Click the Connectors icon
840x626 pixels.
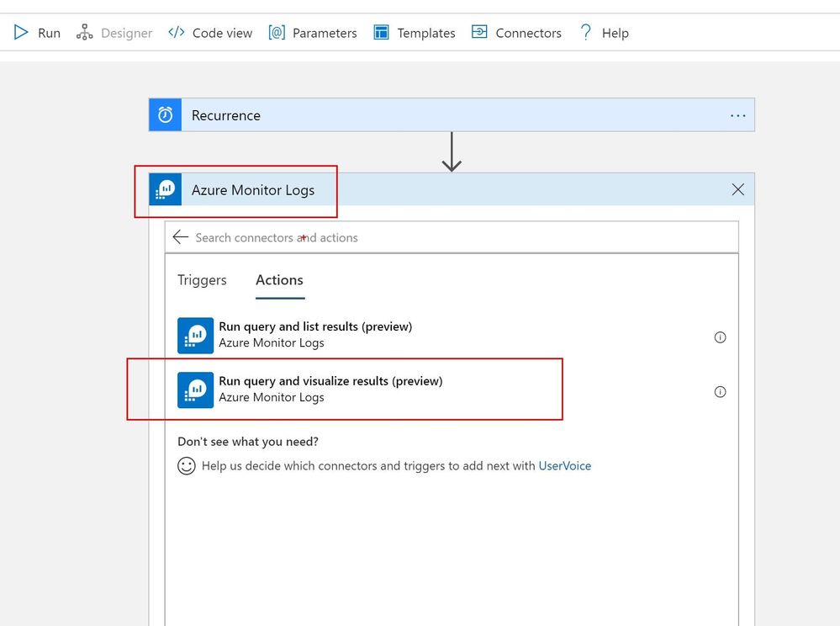(479, 32)
